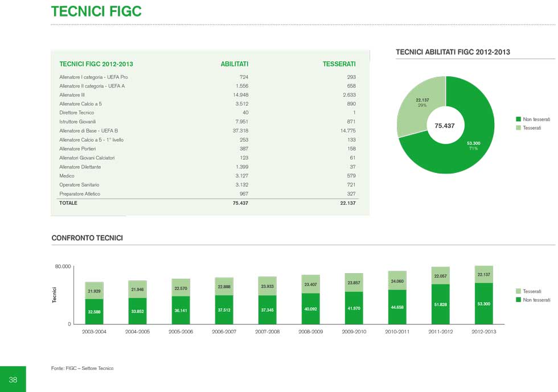
Task: Select the Preparatore Atletico row label
Action: point(80,194)
